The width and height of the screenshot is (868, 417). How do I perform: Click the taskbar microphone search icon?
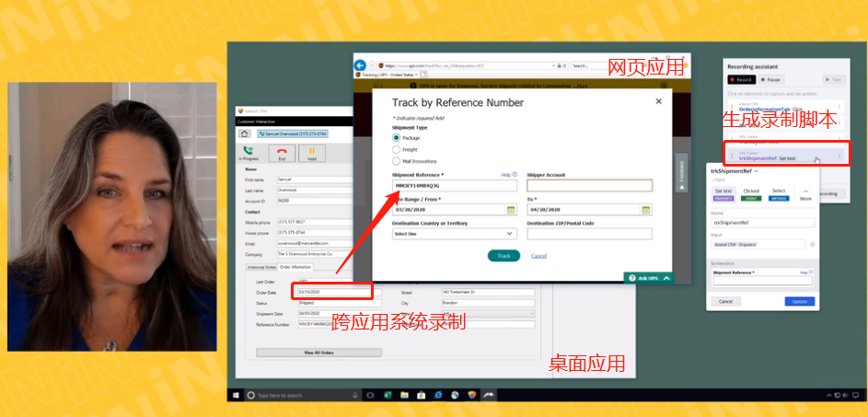tap(354, 396)
